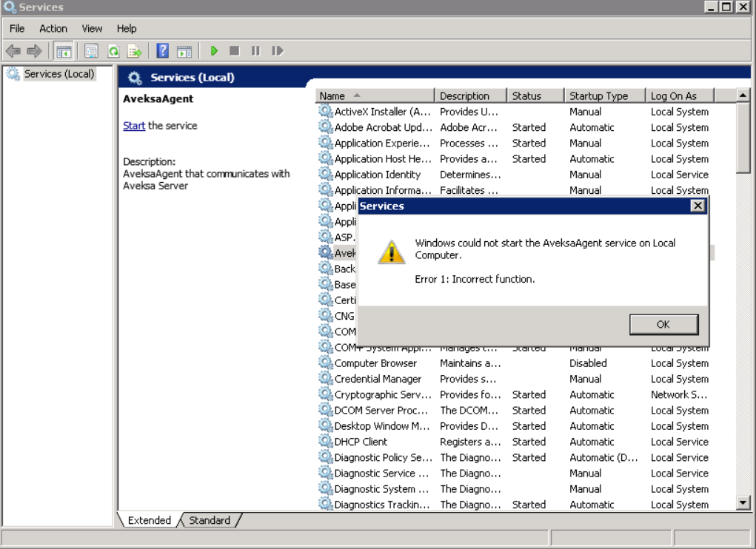Viewport: 756px width, 549px height.
Task: Click the Start the service link
Action: (134, 126)
